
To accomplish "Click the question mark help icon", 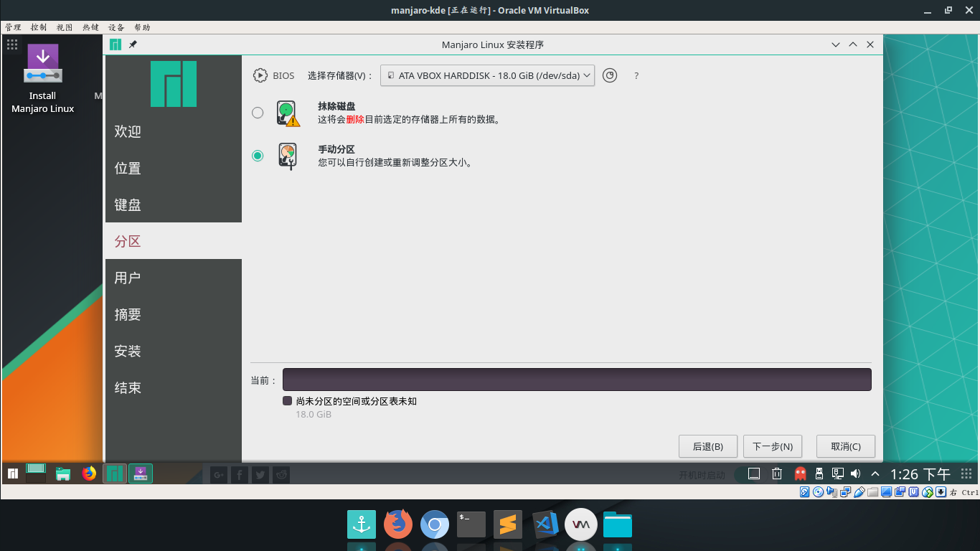I will click(x=636, y=75).
